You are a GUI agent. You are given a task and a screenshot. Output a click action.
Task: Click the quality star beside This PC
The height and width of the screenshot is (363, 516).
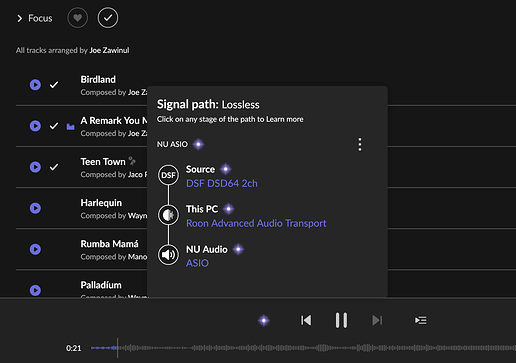click(228, 209)
